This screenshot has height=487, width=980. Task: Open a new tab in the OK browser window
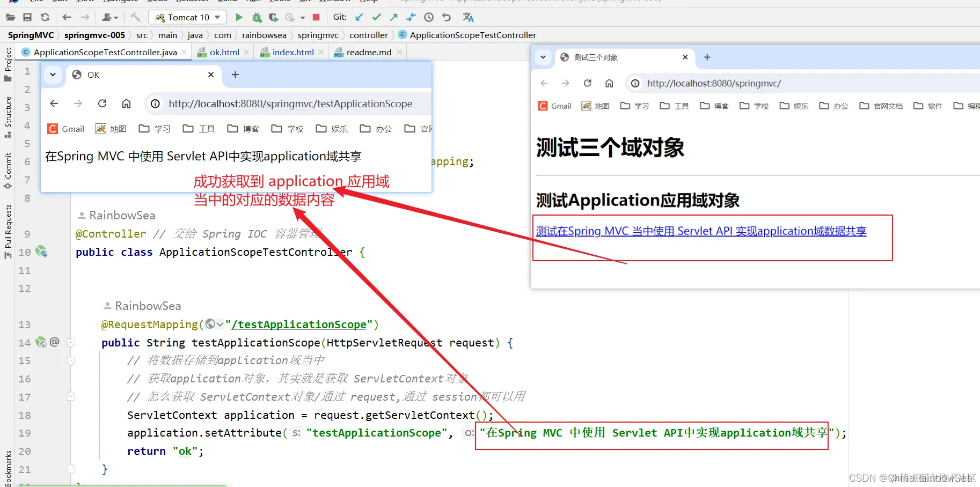(235, 75)
